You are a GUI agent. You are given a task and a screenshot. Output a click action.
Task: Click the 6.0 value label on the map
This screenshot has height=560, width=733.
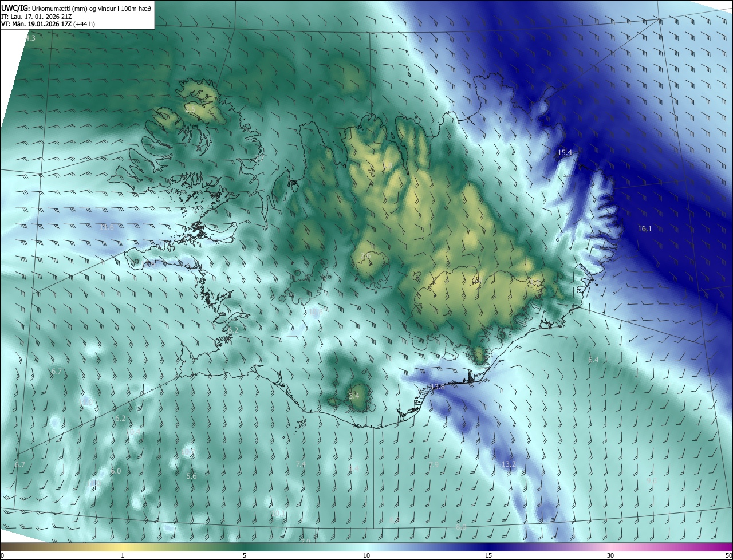116,471
